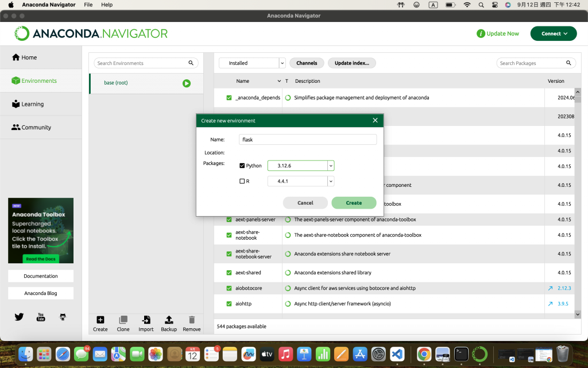This screenshot has width=588, height=368.
Task: Click the Update Now info icon
Action: click(x=481, y=33)
